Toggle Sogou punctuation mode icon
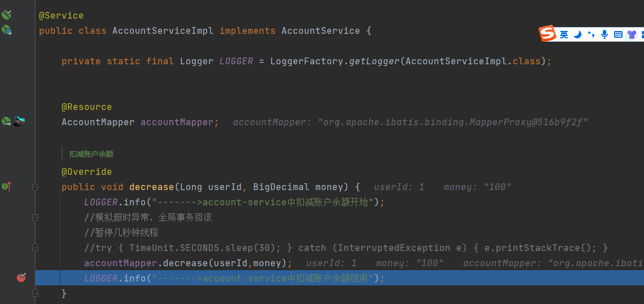The height and width of the screenshot is (304, 644). pyautogui.click(x=591, y=34)
